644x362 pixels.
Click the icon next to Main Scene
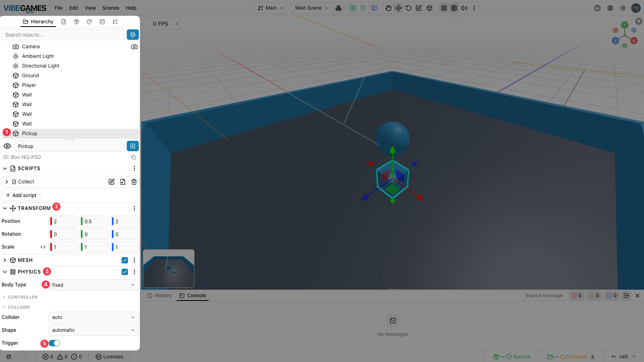point(339,8)
